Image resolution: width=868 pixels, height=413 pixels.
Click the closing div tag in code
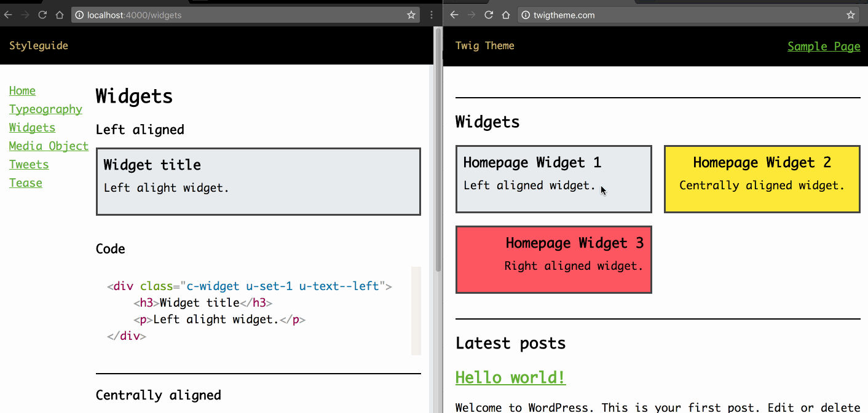coord(127,336)
